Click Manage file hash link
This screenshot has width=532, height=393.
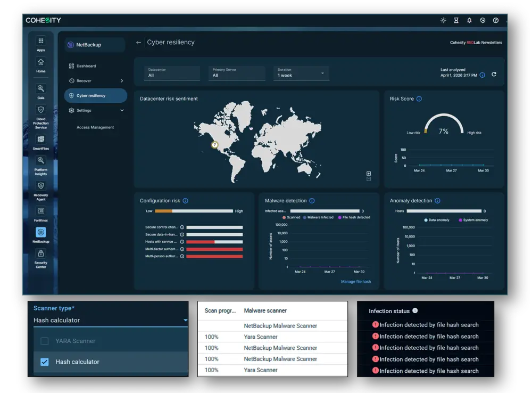click(355, 282)
